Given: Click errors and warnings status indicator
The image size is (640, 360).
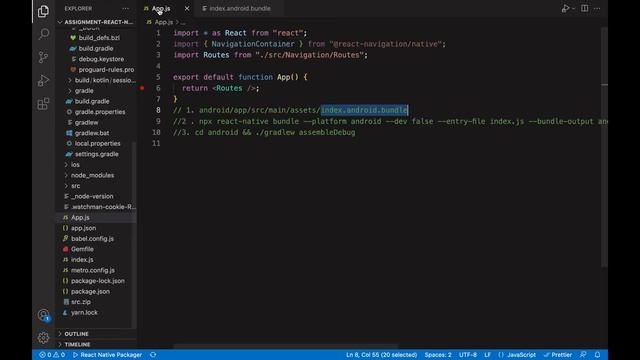Looking at the screenshot, I should (x=52, y=355).
